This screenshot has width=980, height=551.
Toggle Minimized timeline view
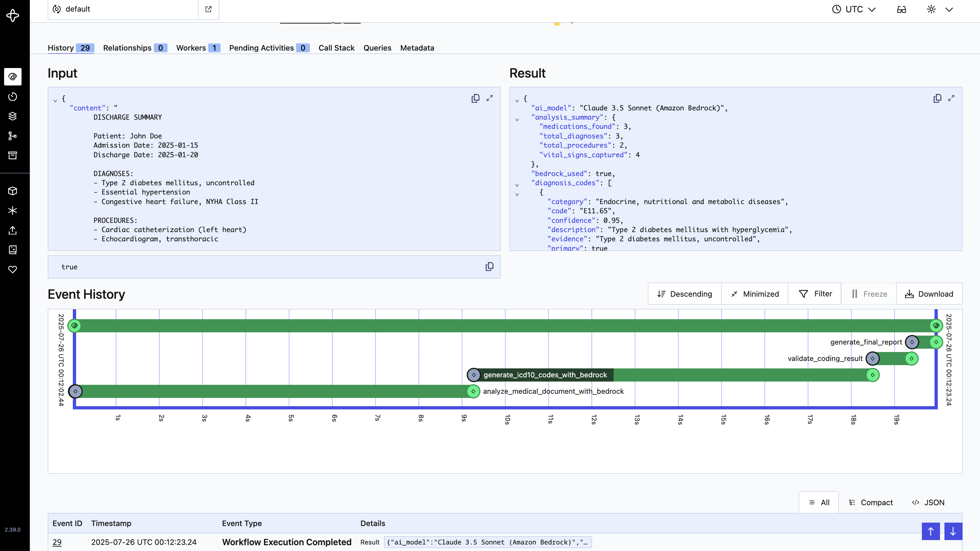pos(755,294)
